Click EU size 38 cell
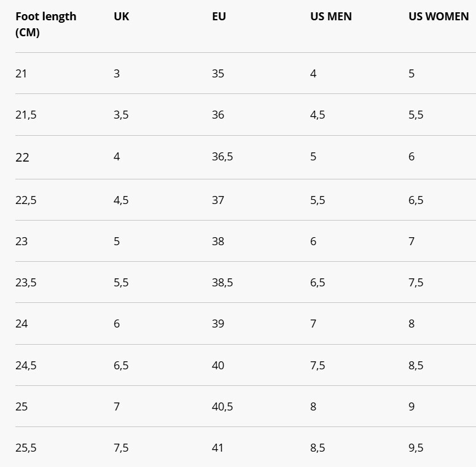 (218, 241)
